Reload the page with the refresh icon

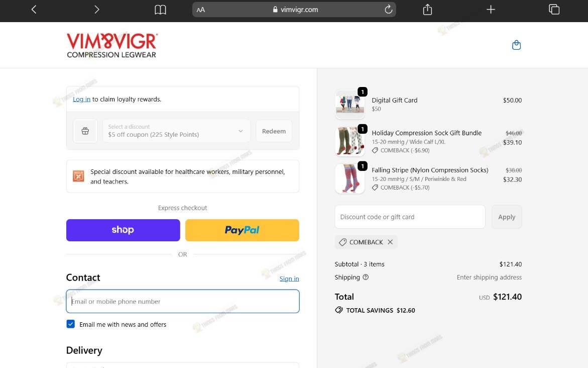coord(389,10)
